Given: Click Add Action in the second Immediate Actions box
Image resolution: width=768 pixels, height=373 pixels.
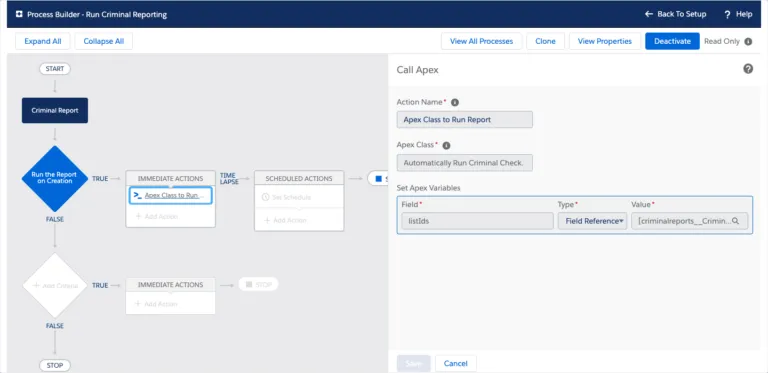Looking at the screenshot, I should [156, 304].
